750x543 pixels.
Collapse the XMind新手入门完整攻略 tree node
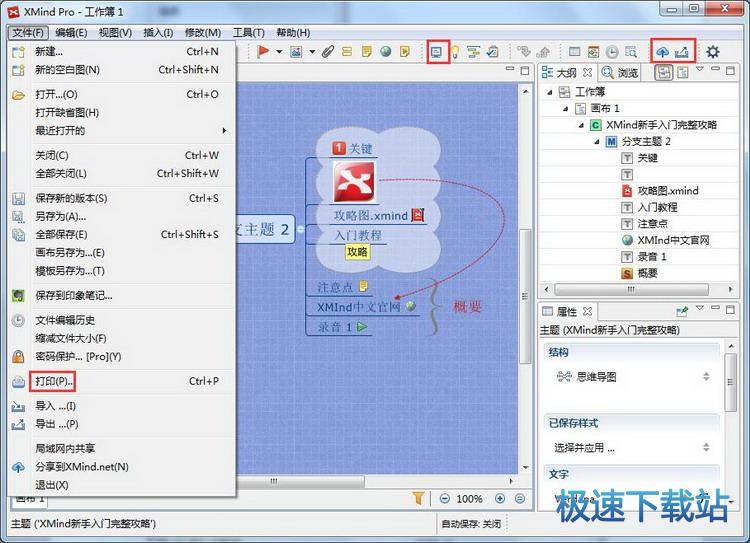coord(581,125)
